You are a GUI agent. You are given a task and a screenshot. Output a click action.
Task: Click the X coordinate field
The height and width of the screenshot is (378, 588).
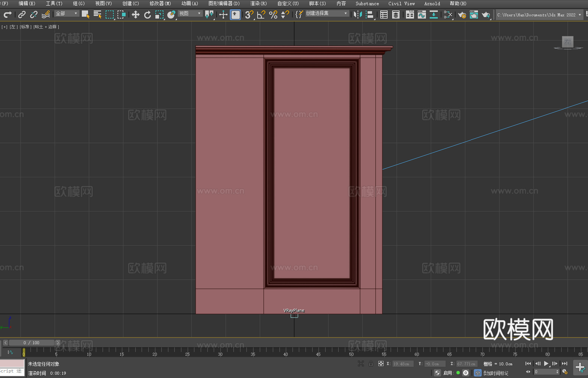click(403, 364)
